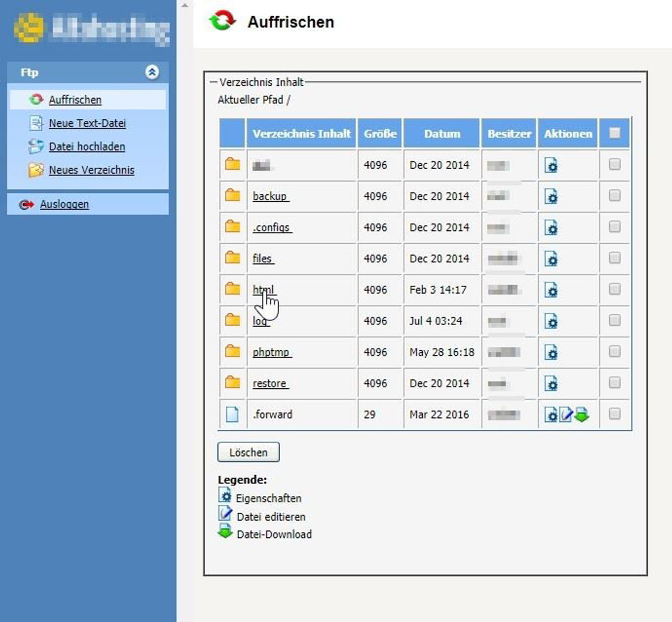Image resolution: width=672 pixels, height=622 pixels.
Task: Open the files folder link
Action: (263, 258)
